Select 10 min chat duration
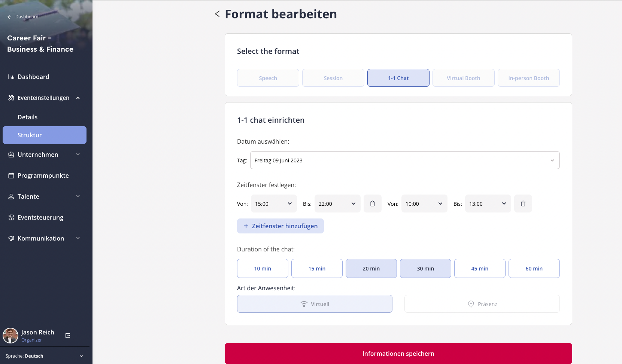This screenshot has height=364, width=622. coord(262,269)
